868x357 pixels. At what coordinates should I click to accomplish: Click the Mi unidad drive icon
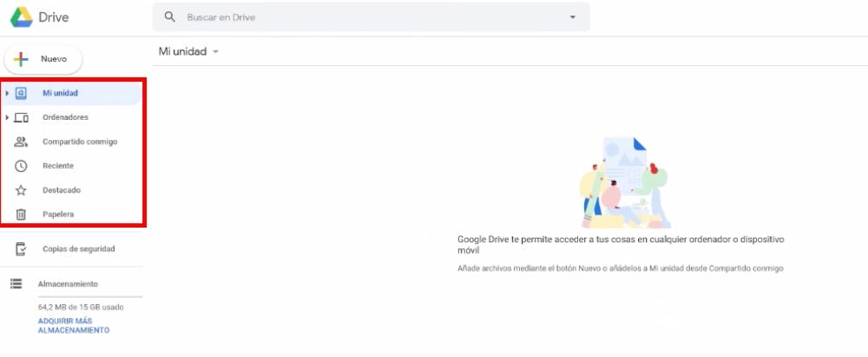(x=22, y=93)
